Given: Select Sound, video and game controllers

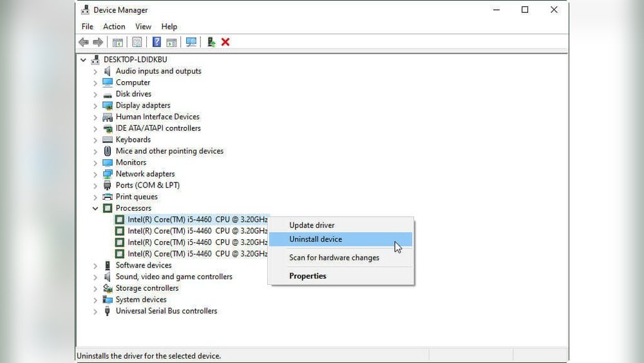Looking at the screenshot, I should 174,277.
